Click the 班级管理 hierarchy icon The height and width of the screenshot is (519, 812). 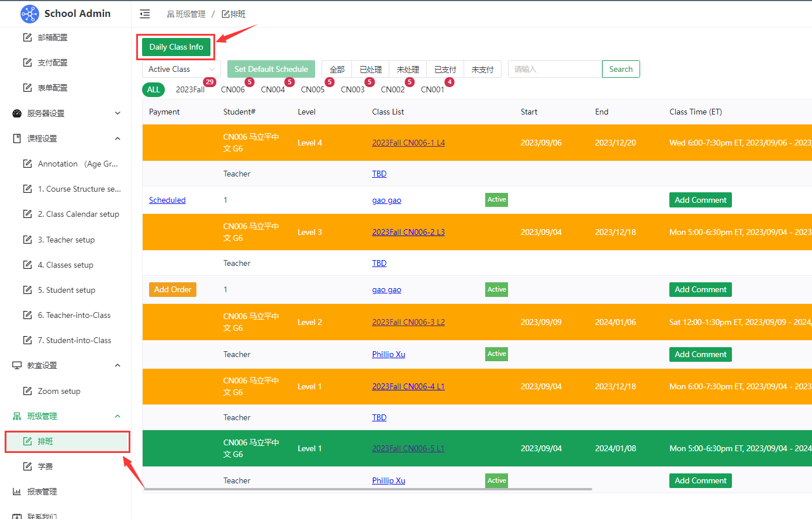tap(17, 416)
